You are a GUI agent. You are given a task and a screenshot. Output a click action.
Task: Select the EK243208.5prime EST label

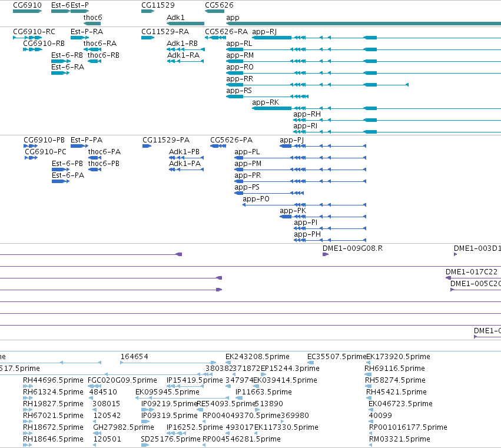[257, 357]
